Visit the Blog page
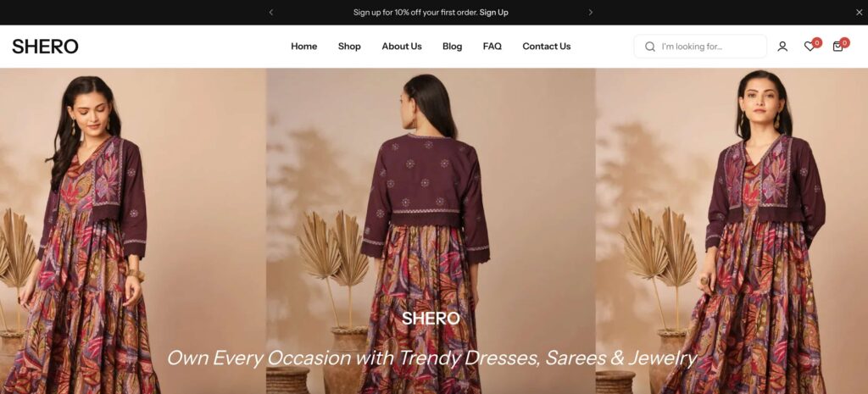Screen dimensions: 868x394 click(x=453, y=47)
